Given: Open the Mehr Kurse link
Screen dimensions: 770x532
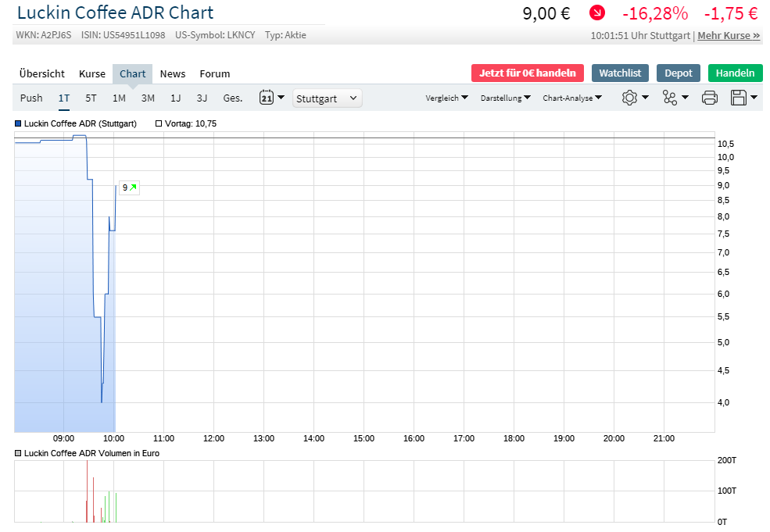Looking at the screenshot, I should click(729, 35).
